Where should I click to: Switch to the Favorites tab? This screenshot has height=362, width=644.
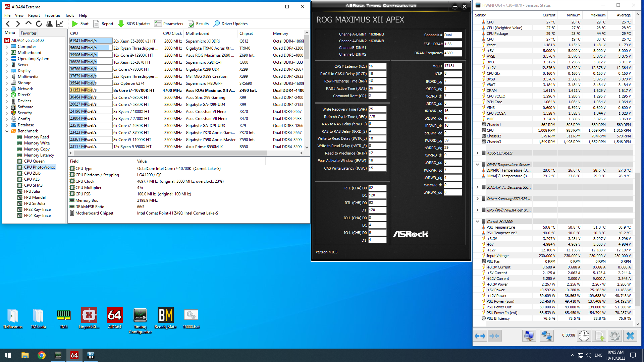pos(29,33)
